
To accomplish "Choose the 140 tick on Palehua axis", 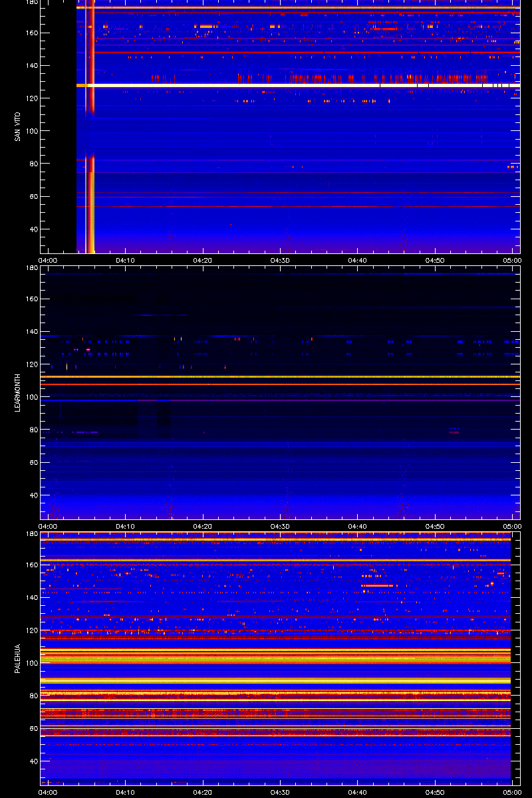I will 31,597.
